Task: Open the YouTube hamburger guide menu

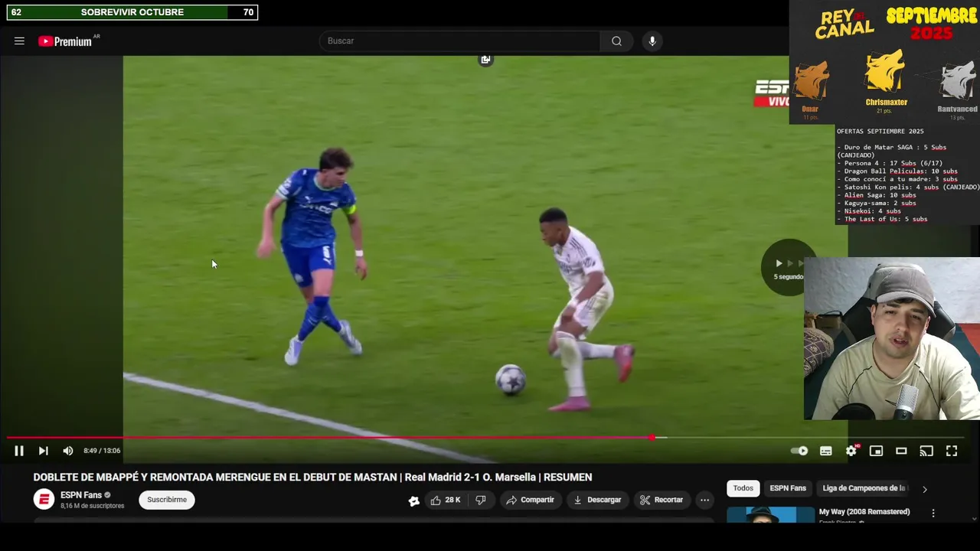Action: pos(19,41)
